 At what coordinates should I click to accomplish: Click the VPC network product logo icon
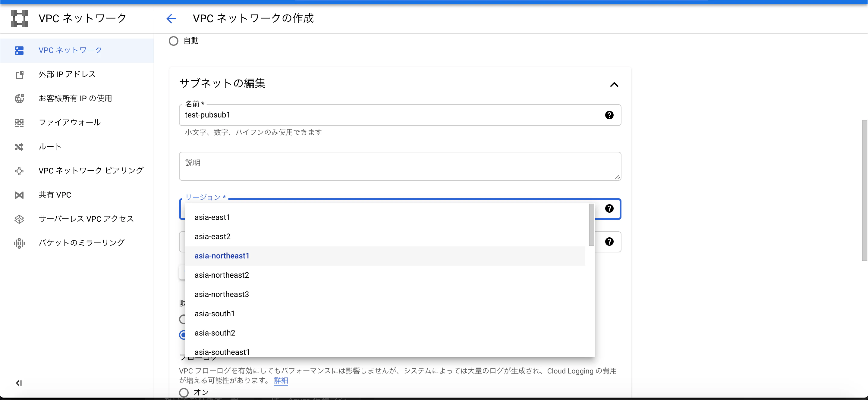pyautogui.click(x=19, y=18)
